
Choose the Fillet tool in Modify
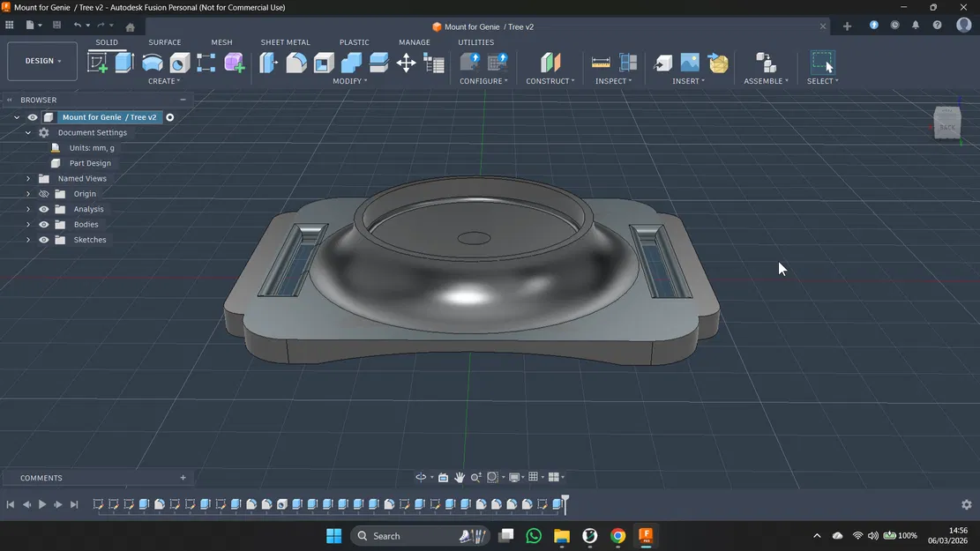pyautogui.click(x=296, y=62)
